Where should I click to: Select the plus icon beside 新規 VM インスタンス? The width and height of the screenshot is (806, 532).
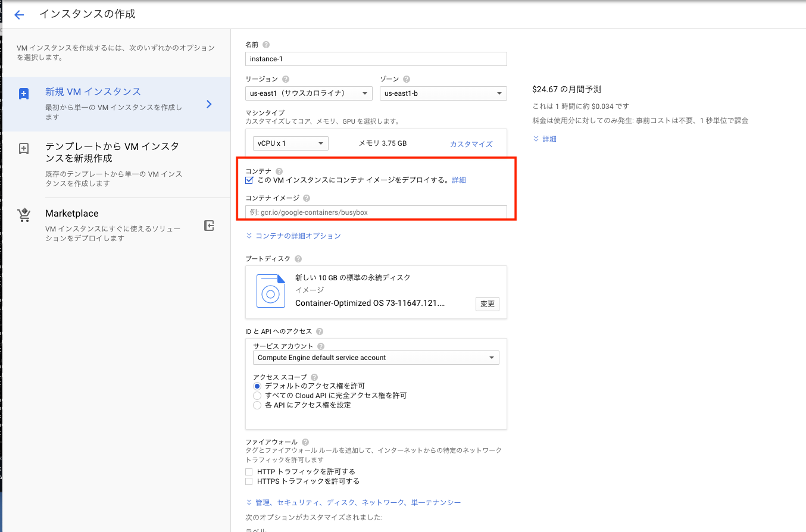23,93
